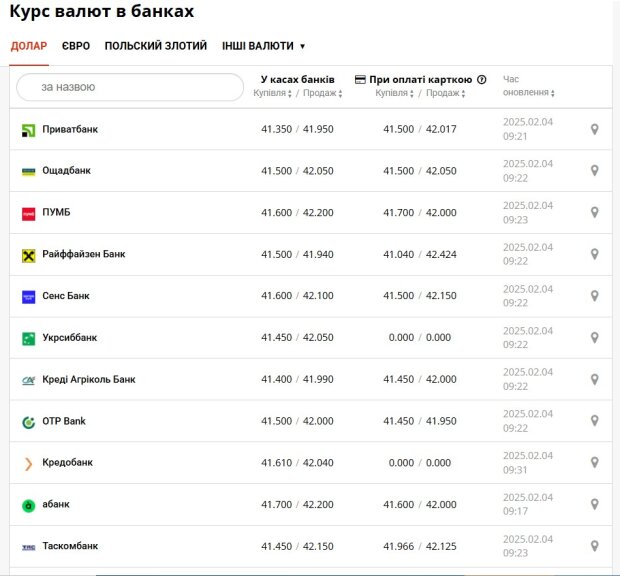Click the map pin in Таскомбанк row
This screenshot has height=576, width=620.
tap(594, 546)
